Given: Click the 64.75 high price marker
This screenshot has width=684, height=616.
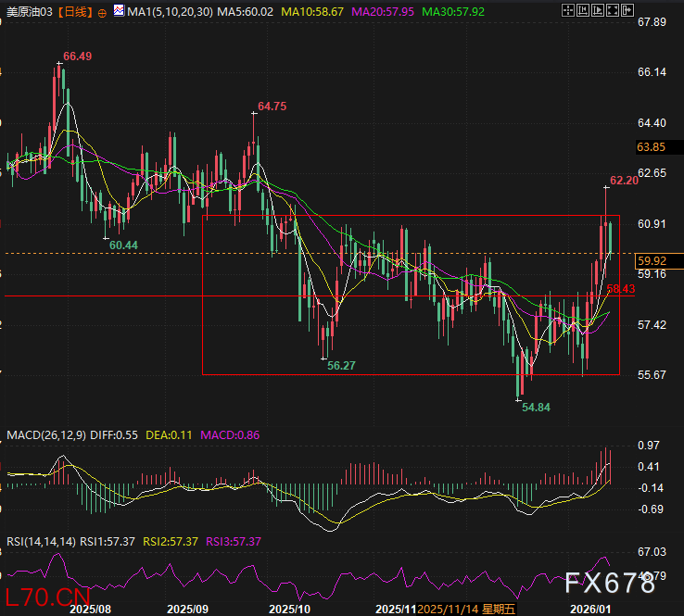Looking at the screenshot, I should [272, 107].
